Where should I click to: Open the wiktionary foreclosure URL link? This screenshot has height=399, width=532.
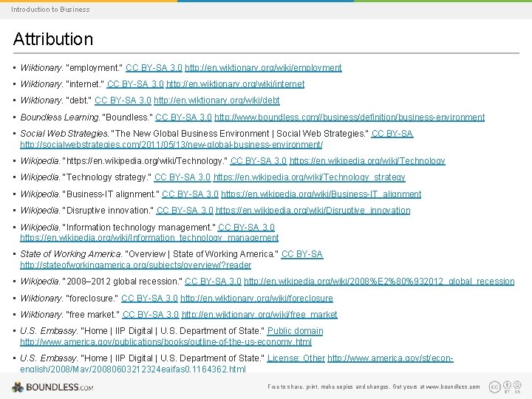[x=257, y=299]
